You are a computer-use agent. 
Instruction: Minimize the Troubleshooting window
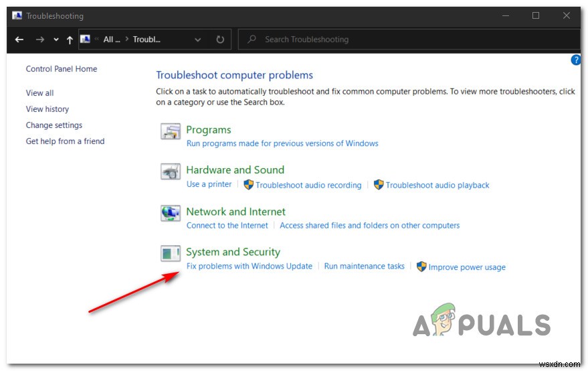click(x=506, y=16)
